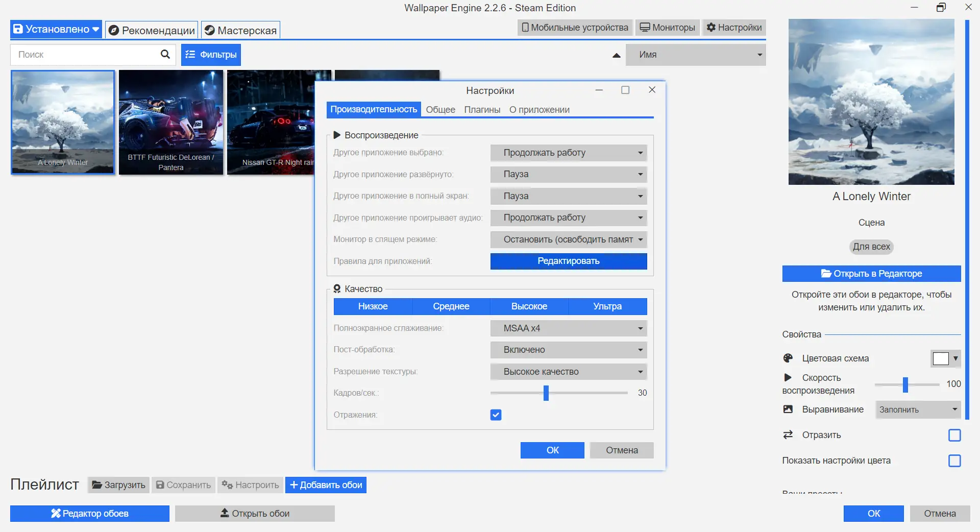Confirm the Настройки dialog with OK
Screen dimensions: 980x532
tap(552, 450)
